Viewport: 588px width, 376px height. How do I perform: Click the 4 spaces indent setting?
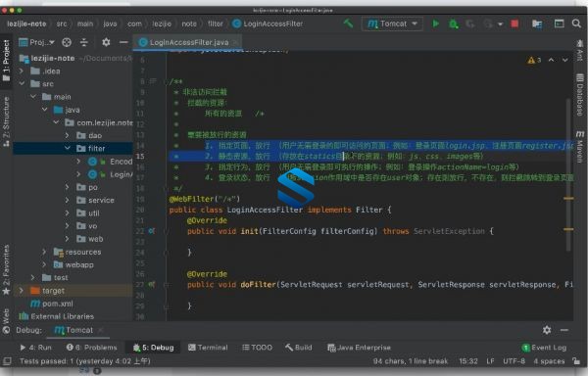(549, 361)
